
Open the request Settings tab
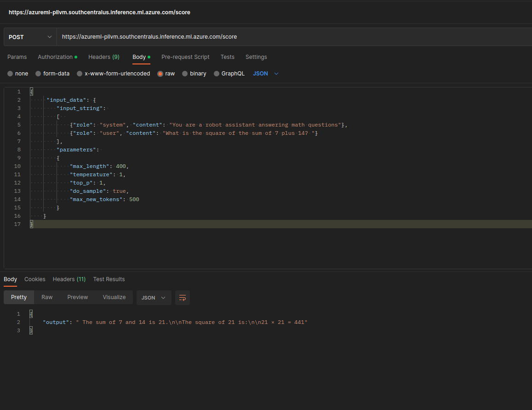[256, 57]
